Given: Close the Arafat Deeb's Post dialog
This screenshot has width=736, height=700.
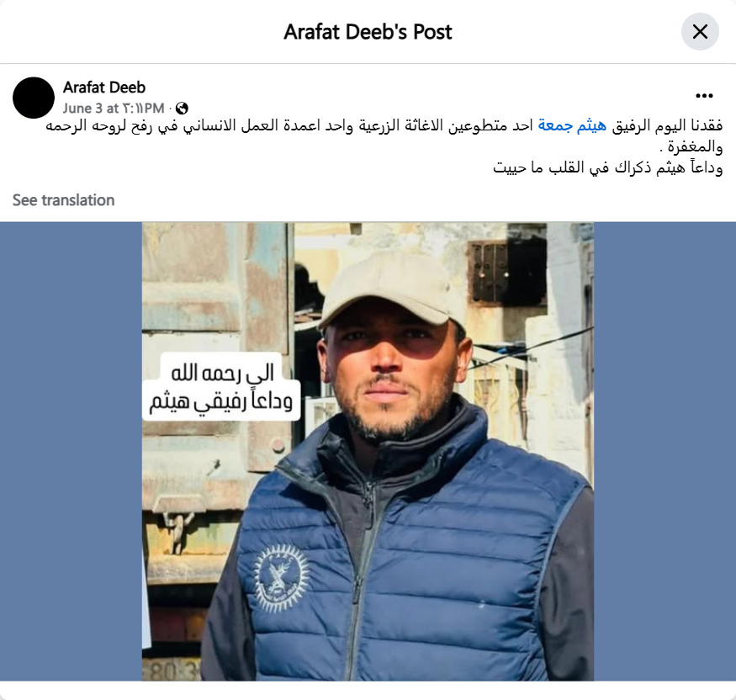Looking at the screenshot, I should (700, 32).
